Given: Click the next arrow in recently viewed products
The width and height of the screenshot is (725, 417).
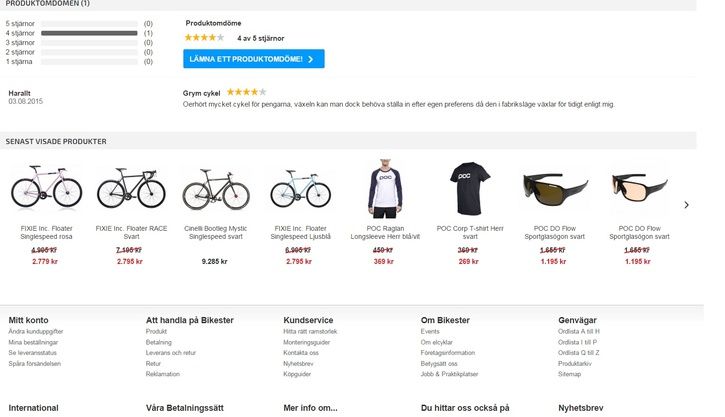Looking at the screenshot, I should (686, 205).
